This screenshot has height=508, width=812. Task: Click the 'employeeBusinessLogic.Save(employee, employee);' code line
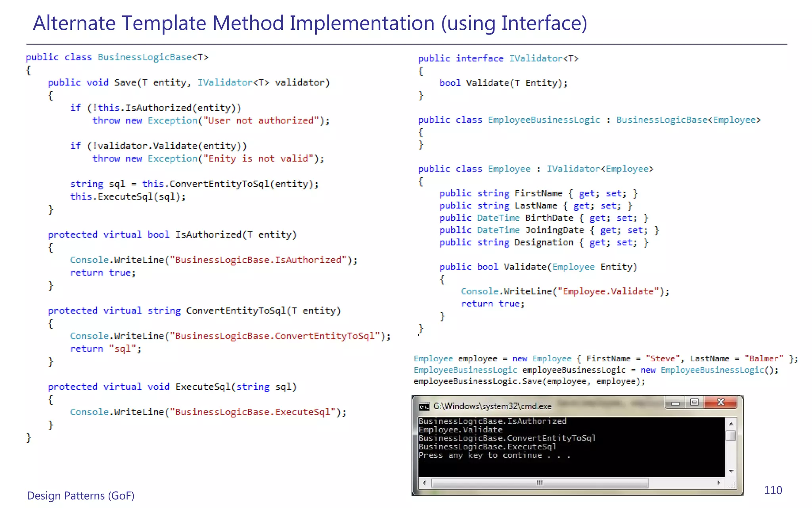click(x=529, y=381)
